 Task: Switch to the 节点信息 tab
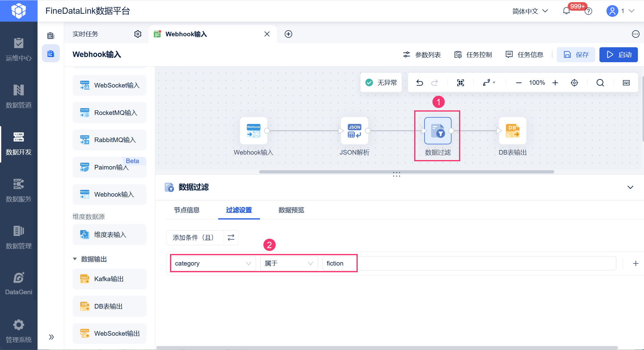(x=186, y=210)
